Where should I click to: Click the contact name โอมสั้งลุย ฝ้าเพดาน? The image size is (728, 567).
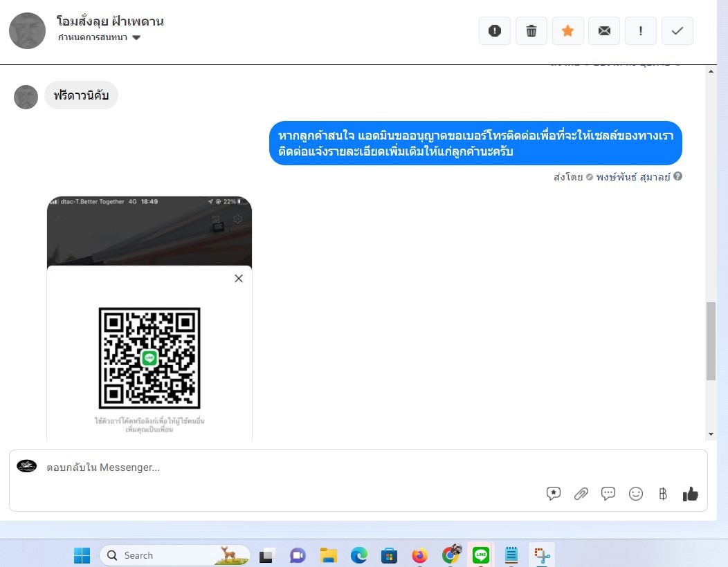[x=110, y=21]
